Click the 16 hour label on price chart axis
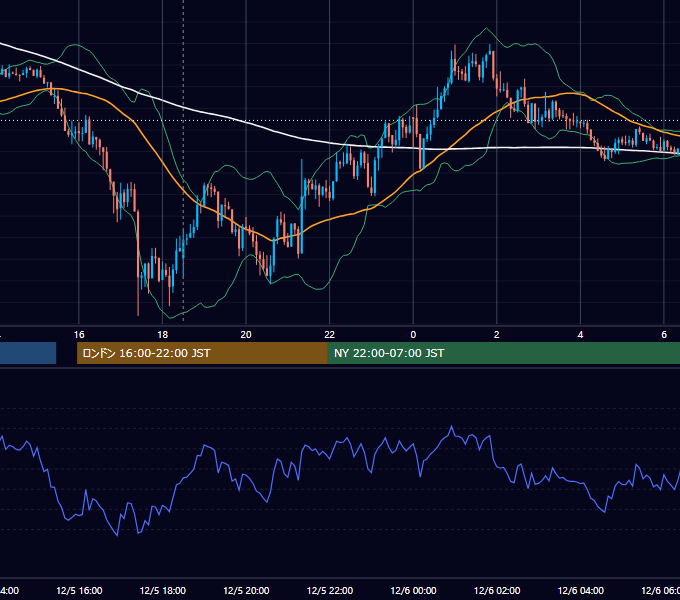This screenshot has width=680, height=600. (79, 335)
